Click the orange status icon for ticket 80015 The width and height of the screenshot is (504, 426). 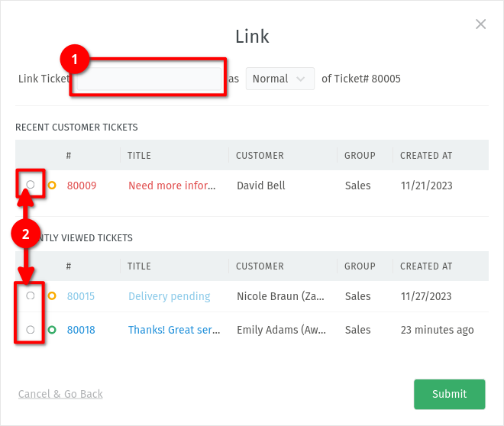(x=52, y=296)
